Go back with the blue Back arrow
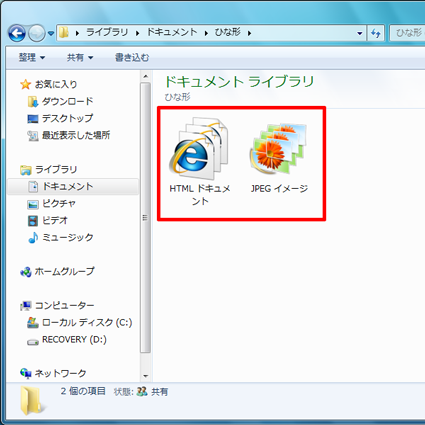This screenshot has width=425, height=425. [x=17, y=33]
